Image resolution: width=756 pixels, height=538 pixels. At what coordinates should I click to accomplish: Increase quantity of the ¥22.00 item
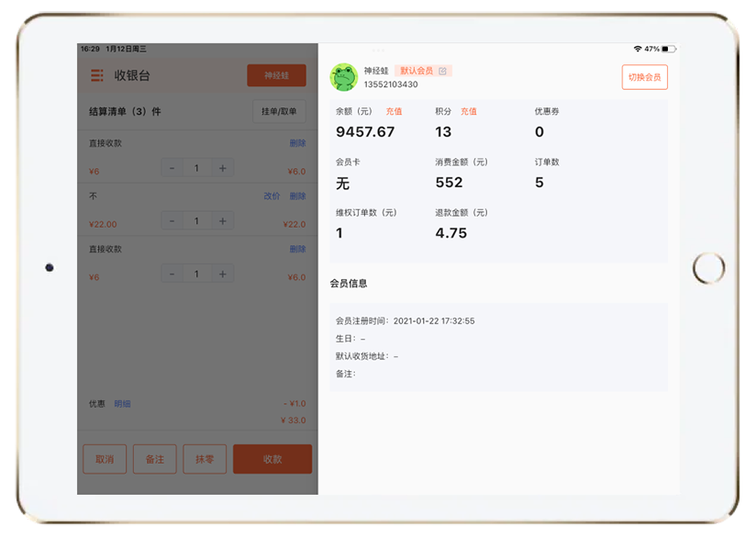(x=223, y=221)
